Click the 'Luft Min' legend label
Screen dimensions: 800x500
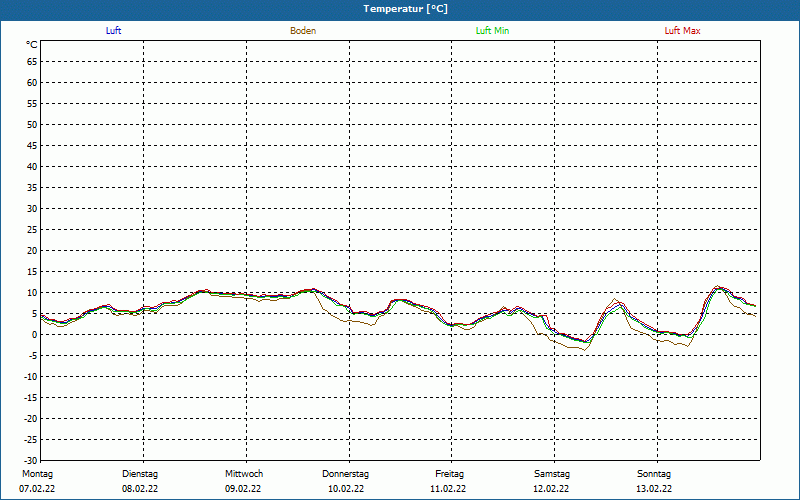[x=492, y=31]
